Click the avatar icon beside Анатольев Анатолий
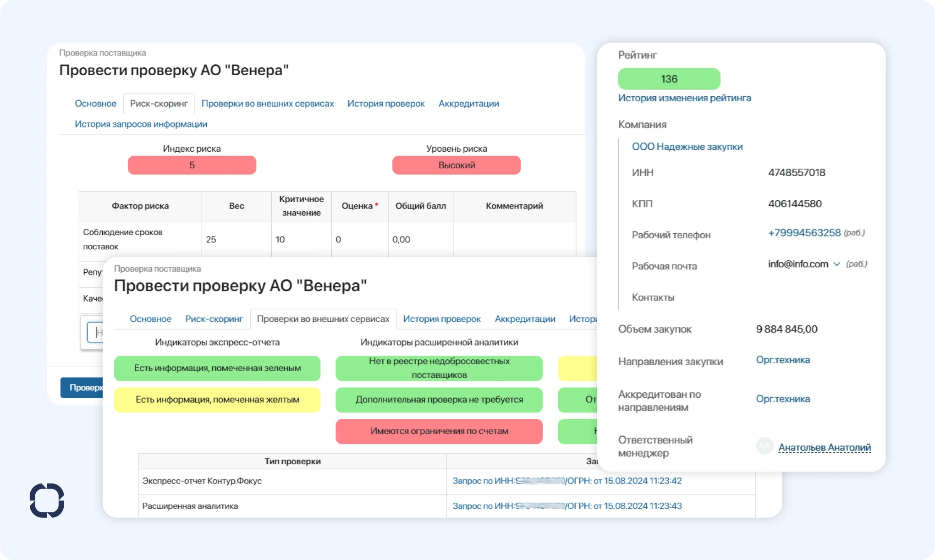Screen dimensions: 935x560 click(x=764, y=446)
